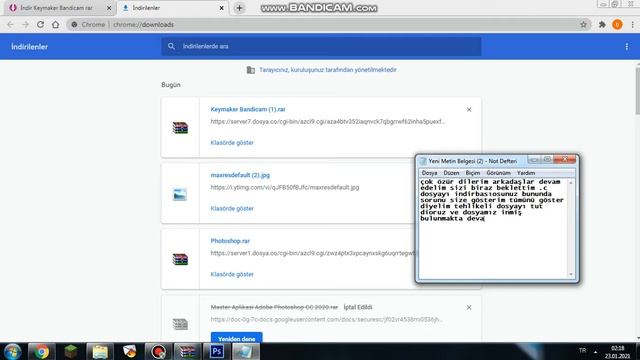Click the WinRAR icon of Photoshop.rar
The width and height of the screenshot is (640, 360).
tap(180, 259)
